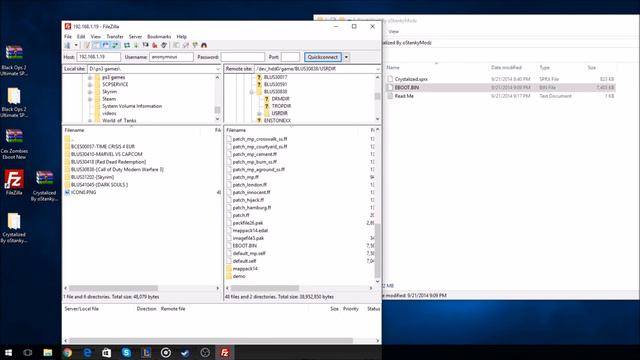Select TROPDIR folder in remote tree

pyautogui.click(x=281, y=106)
